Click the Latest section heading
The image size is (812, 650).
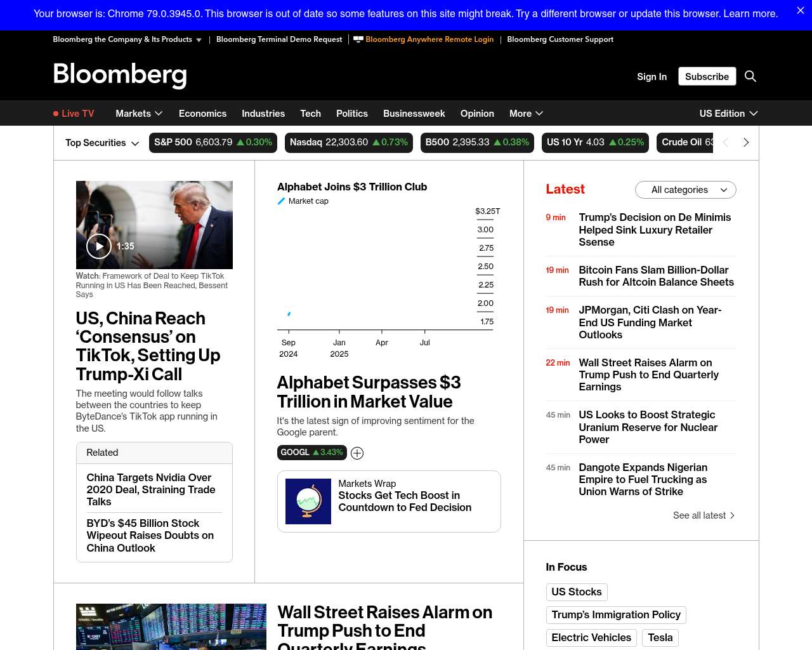[x=565, y=189]
